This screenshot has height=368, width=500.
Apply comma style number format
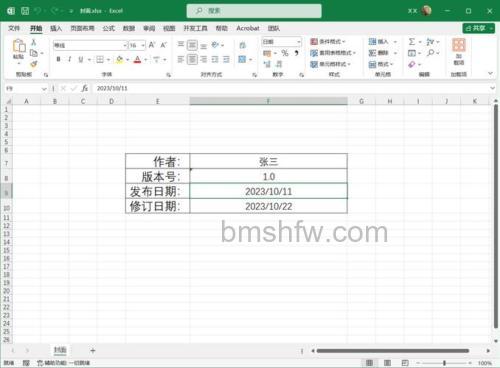[296, 53]
